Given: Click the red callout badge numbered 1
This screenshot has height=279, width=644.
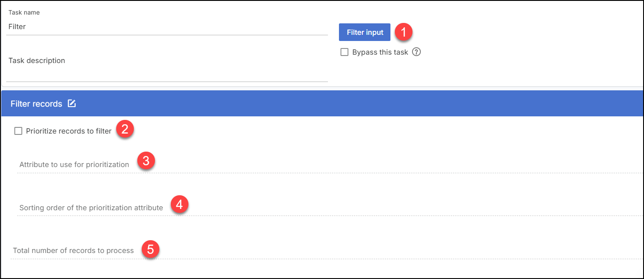Looking at the screenshot, I should (403, 31).
